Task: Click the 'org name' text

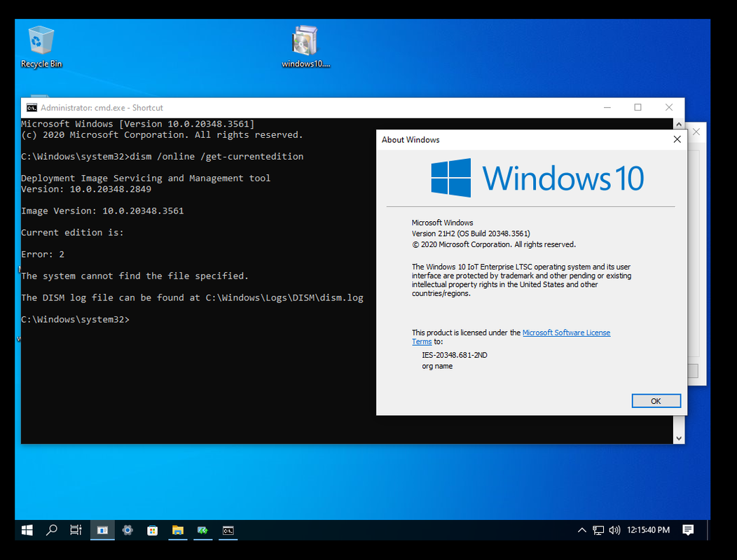Action: tap(437, 366)
